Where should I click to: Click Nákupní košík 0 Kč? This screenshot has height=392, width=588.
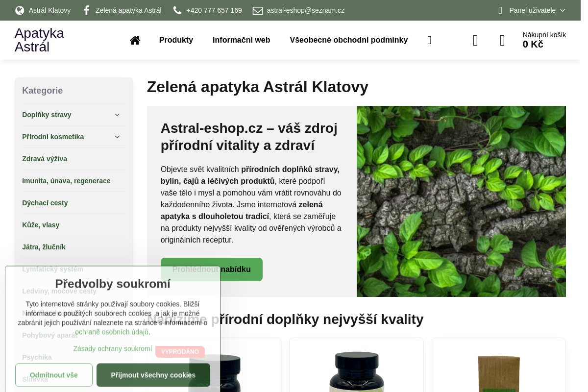pyautogui.click(x=544, y=40)
